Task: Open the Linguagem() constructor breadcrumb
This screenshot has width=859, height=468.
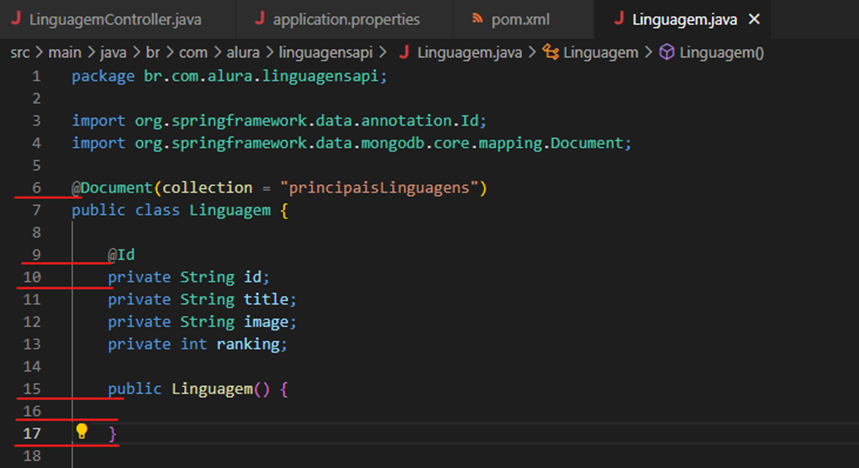Action: (721, 53)
